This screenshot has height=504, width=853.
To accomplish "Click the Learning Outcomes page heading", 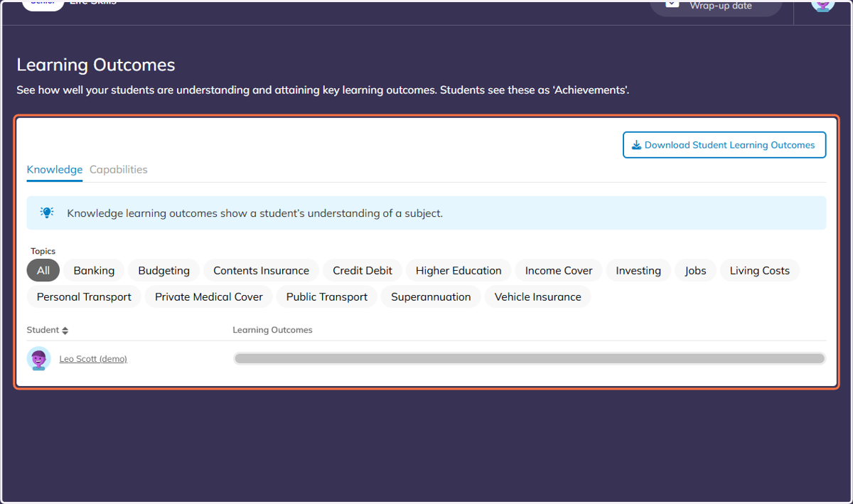I will (96, 65).
